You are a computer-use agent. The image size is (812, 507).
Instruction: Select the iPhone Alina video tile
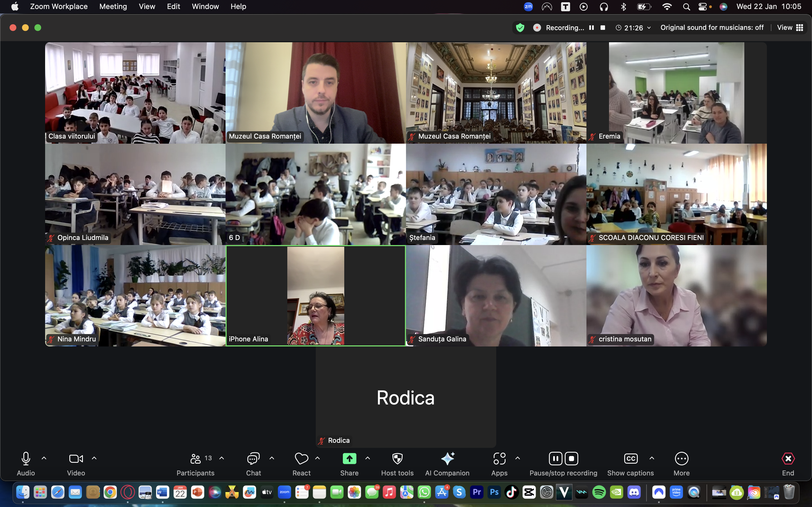(x=315, y=296)
